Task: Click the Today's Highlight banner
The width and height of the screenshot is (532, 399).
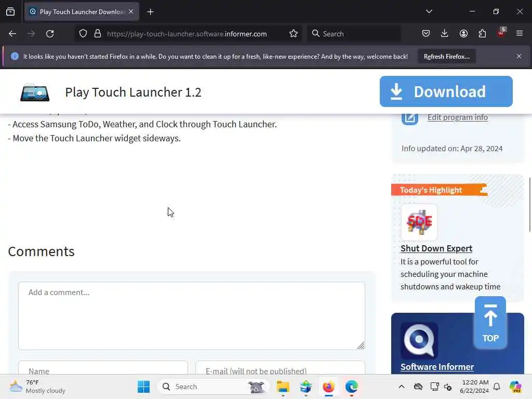Action: (439, 190)
